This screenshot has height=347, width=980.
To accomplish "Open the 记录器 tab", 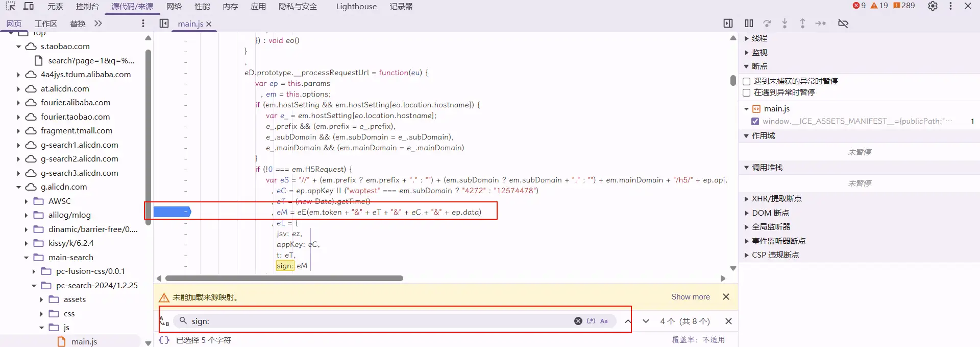I will (401, 7).
